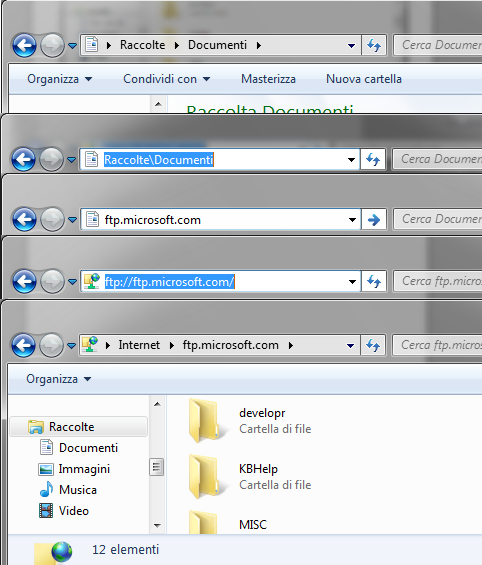Image resolution: width=482 pixels, height=565 pixels.
Task: Open Organizza menu in top Documenti window
Action: (x=59, y=79)
